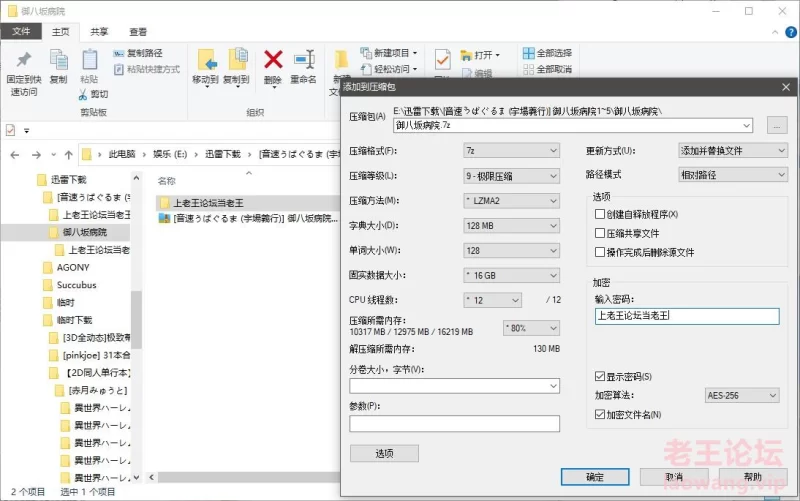Uncheck 加密文件名 checkbox
This screenshot has width=800, height=501.
click(600, 414)
